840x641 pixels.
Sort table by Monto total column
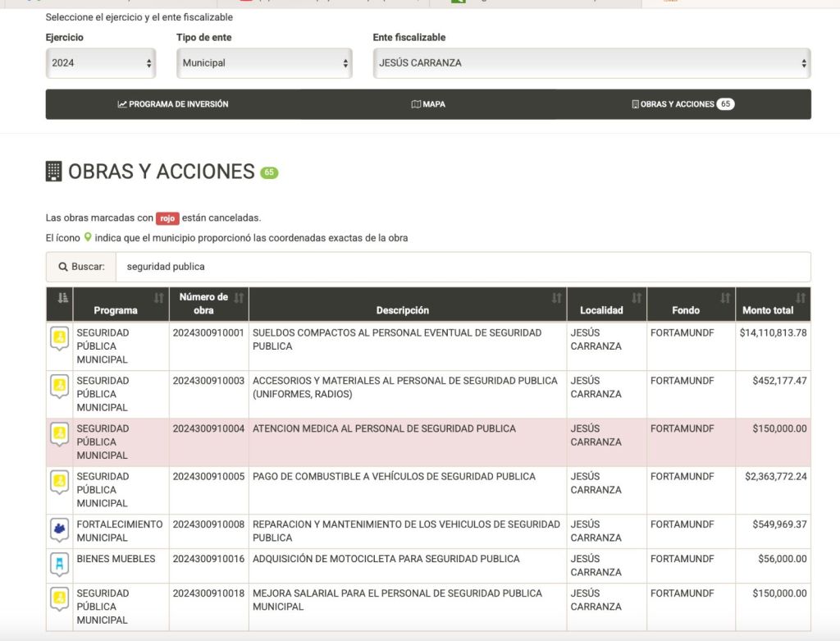pos(772,304)
